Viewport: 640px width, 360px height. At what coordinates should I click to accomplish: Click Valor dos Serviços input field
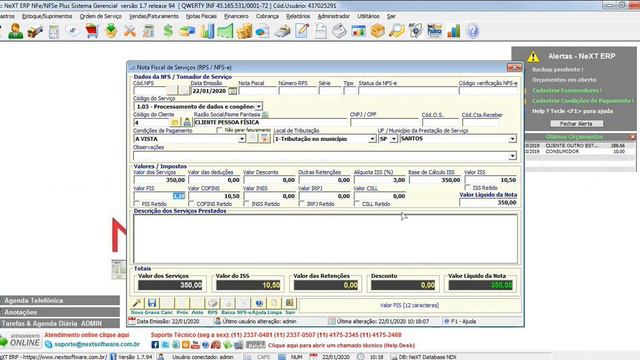[x=160, y=180]
